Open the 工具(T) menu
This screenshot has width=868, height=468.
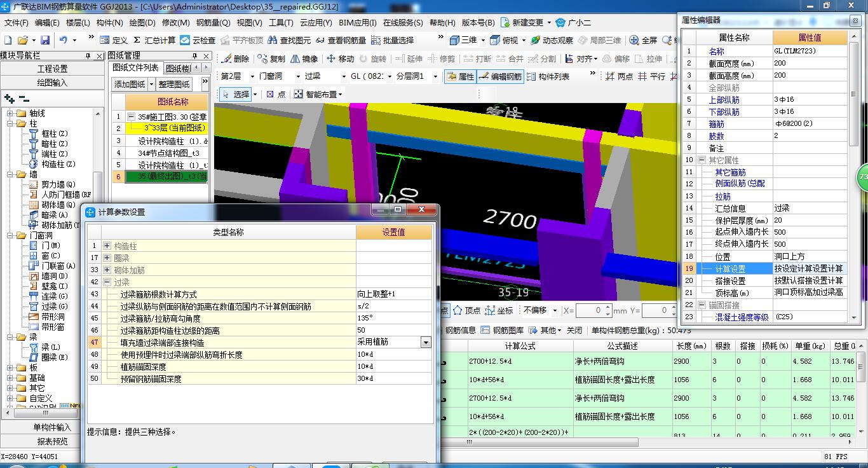280,23
